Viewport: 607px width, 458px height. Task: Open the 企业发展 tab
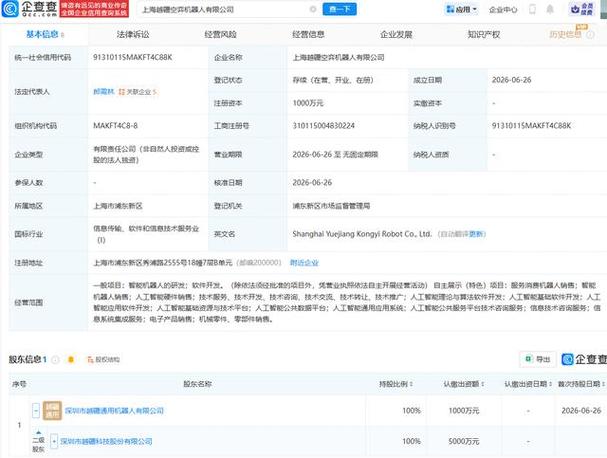pos(396,34)
